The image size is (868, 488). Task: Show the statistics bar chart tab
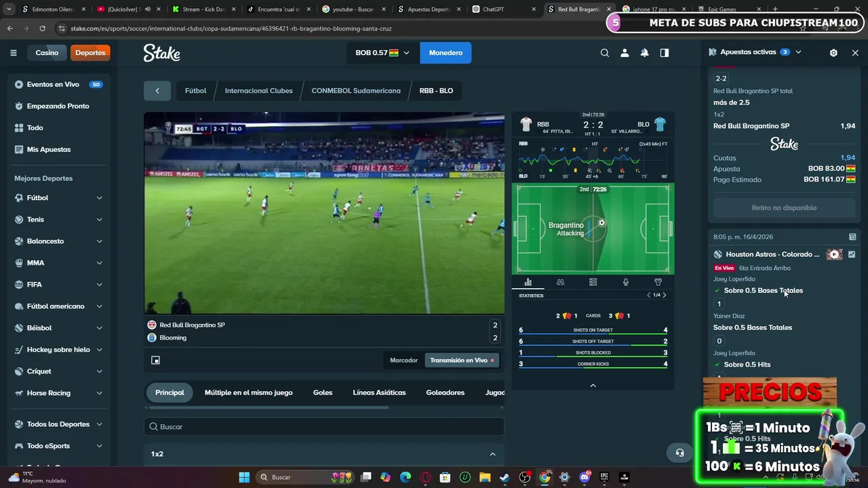tap(528, 282)
